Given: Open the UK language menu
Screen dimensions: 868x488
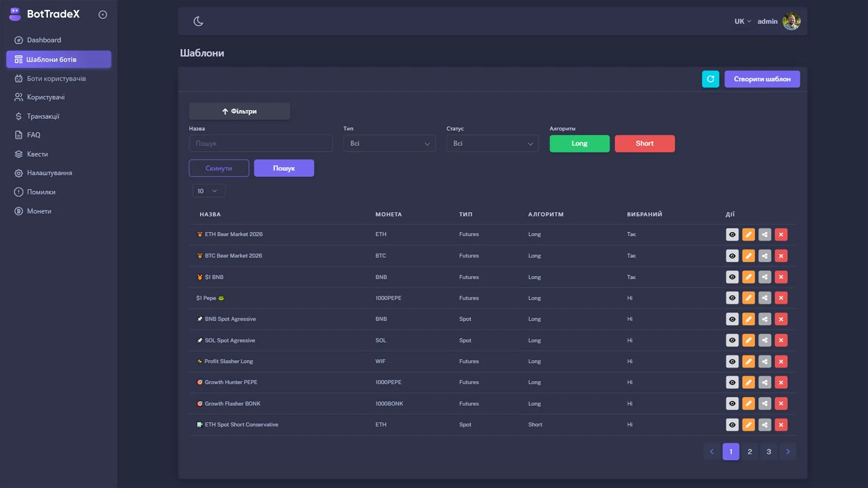Looking at the screenshot, I should point(741,21).
